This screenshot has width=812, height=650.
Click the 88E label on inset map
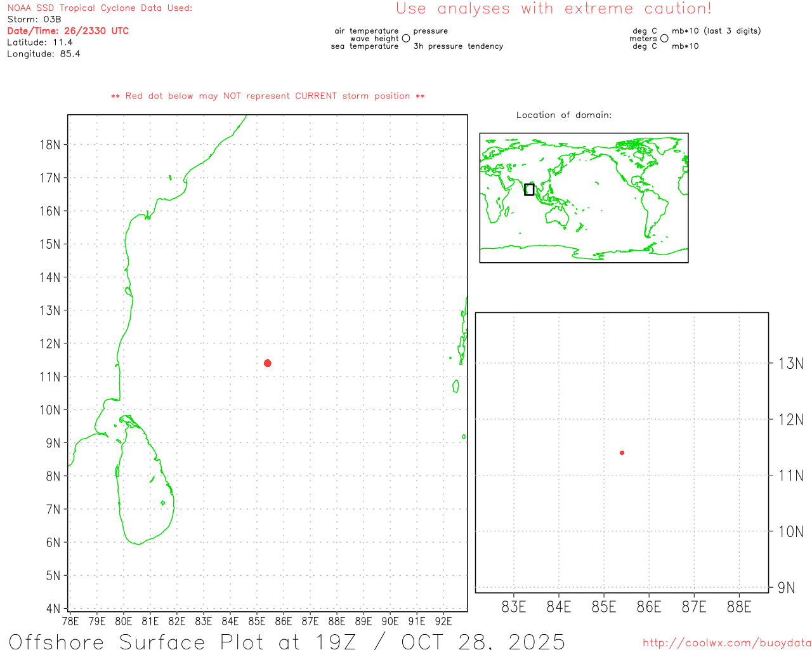coord(739,607)
